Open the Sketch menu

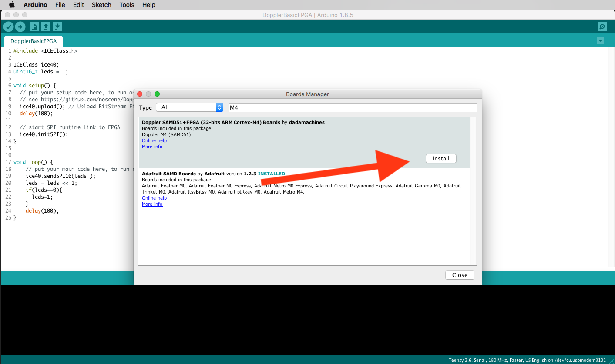pos(101,5)
